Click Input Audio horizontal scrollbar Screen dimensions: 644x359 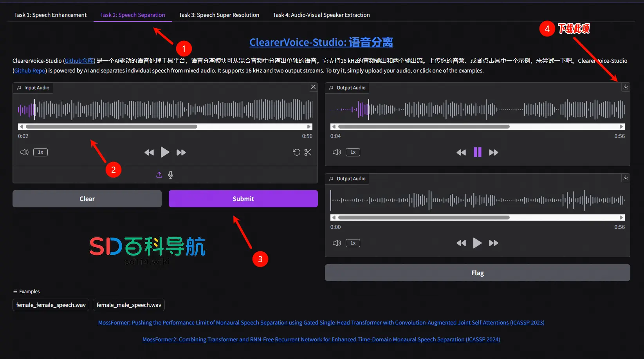pyautogui.click(x=165, y=127)
